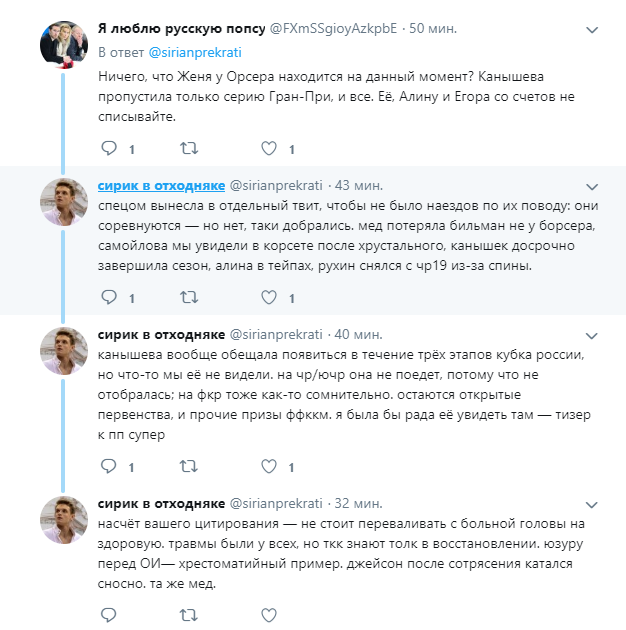Screen dimensions: 626x630
Task: Like the tweet posted 43 мин. ago
Action: pyautogui.click(x=268, y=297)
